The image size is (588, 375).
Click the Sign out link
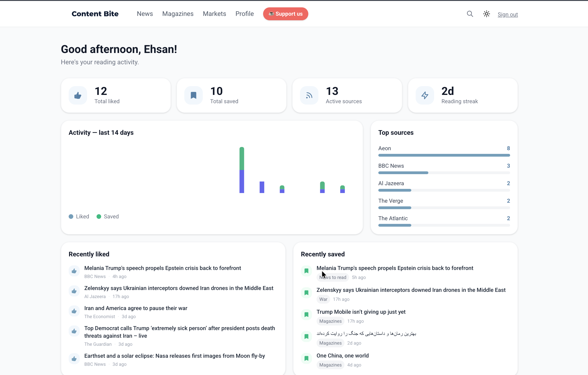(x=507, y=15)
